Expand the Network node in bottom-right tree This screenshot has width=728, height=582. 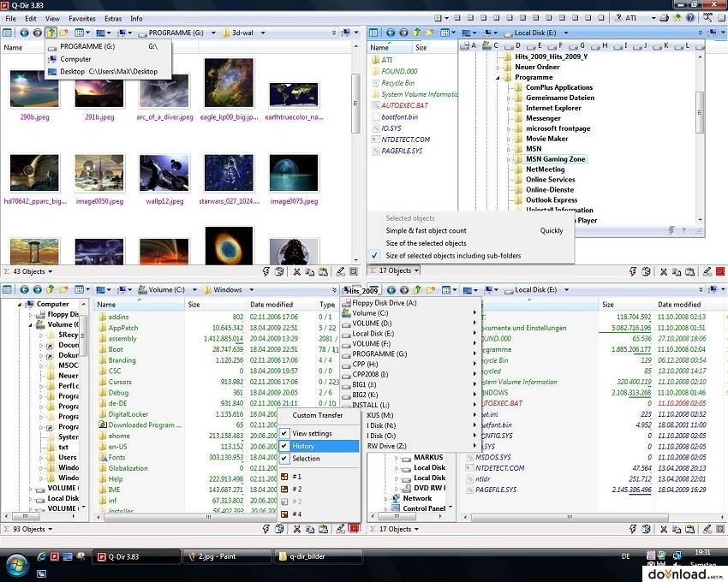(385, 498)
